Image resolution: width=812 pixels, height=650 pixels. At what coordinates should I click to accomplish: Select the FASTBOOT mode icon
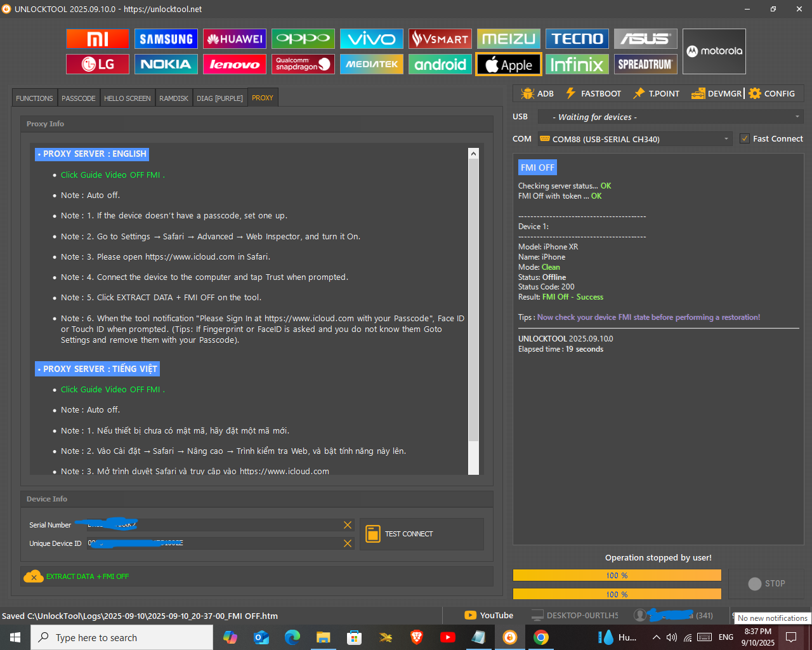572,93
